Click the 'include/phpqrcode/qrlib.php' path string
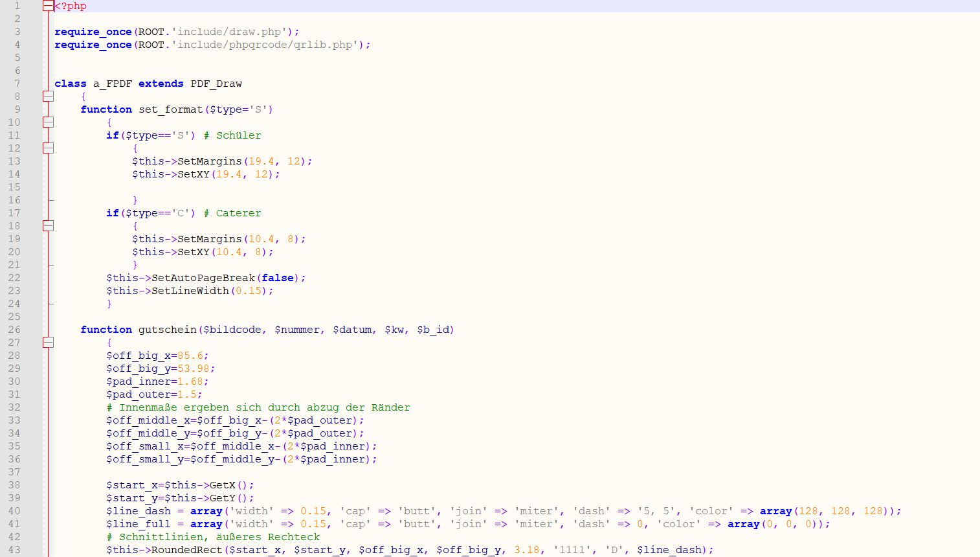 265,45
